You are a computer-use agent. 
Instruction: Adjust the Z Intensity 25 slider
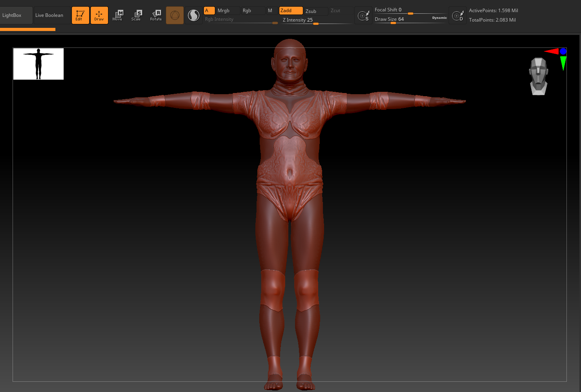point(317,20)
